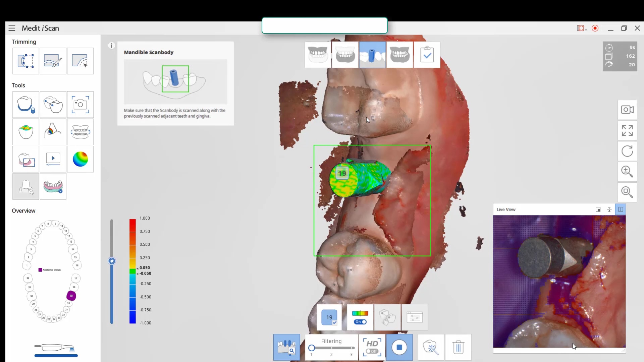
Task: Toggle the scan data preview mode
Action: tap(287, 347)
